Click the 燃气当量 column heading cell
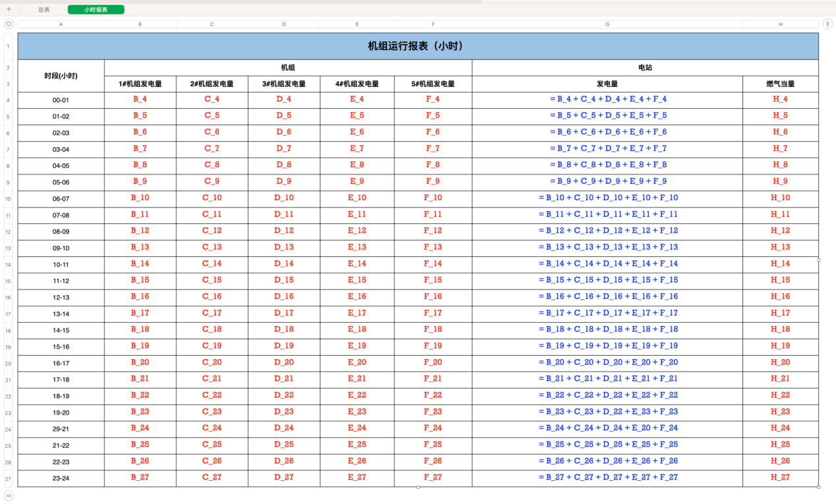Viewport: 836px width, 504px height. point(781,84)
